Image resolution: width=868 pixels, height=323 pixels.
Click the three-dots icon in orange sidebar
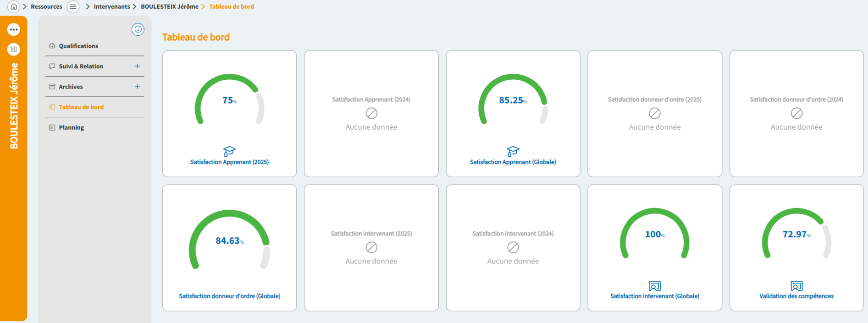coord(14,30)
